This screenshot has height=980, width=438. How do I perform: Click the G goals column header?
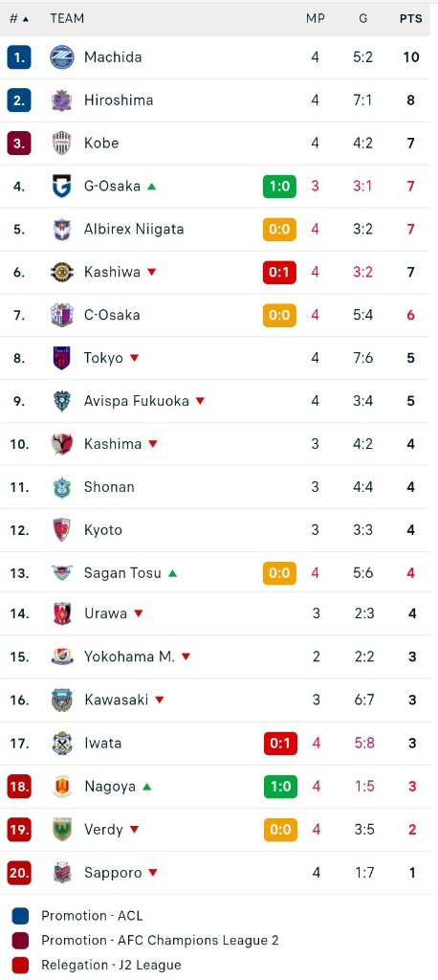coord(363,19)
